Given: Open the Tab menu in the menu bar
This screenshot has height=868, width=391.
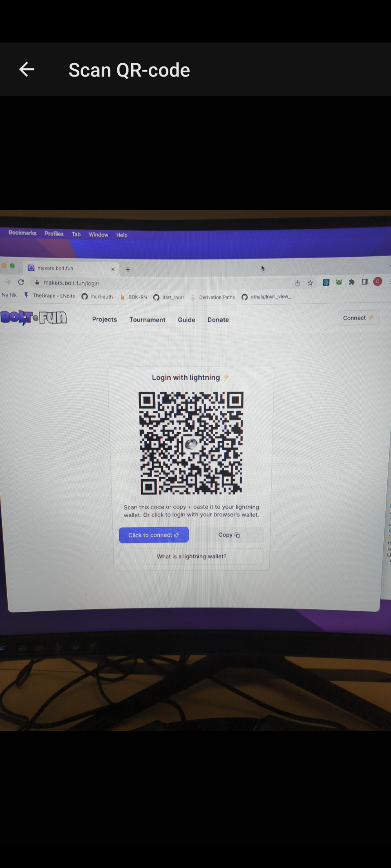Looking at the screenshot, I should pos(76,234).
